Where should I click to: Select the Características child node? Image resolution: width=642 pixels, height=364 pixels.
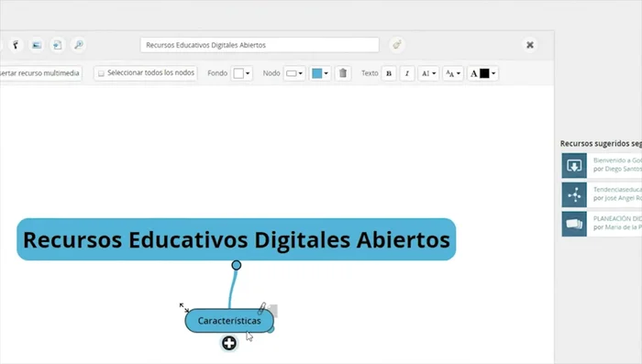pyautogui.click(x=229, y=321)
